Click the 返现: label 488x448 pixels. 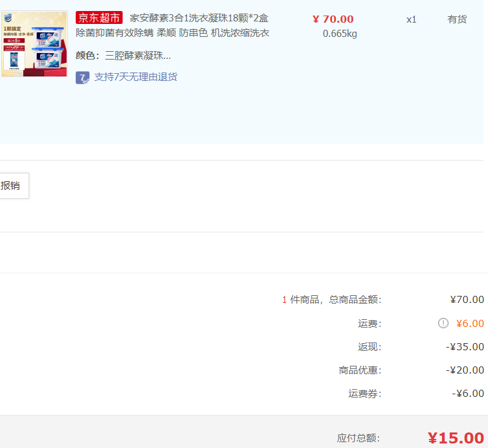click(x=370, y=347)
